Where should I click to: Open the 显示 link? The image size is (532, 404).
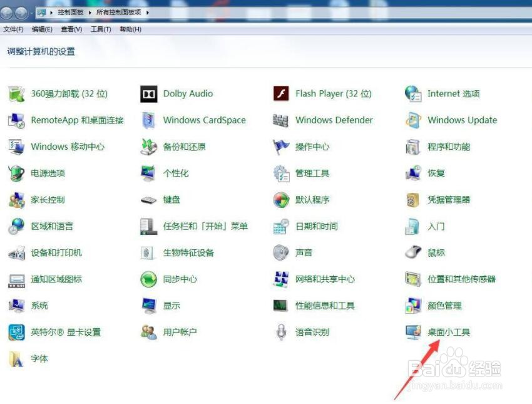[171, 306]
